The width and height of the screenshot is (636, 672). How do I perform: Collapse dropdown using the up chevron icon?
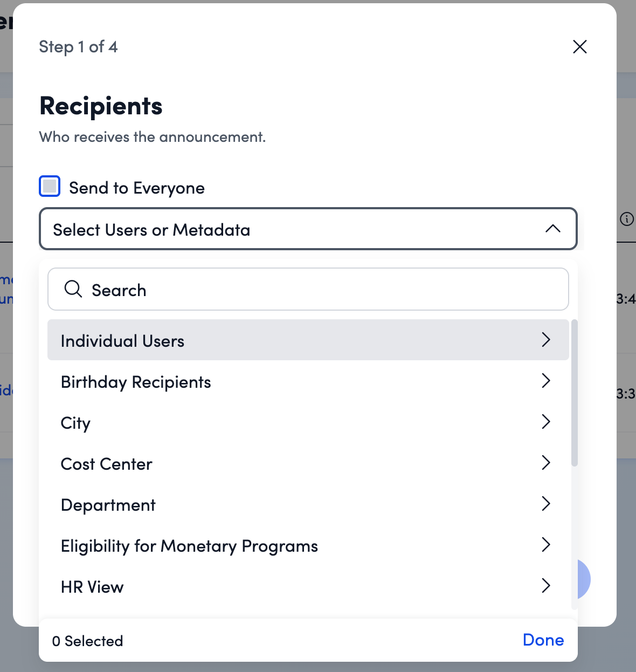[552, 229]
